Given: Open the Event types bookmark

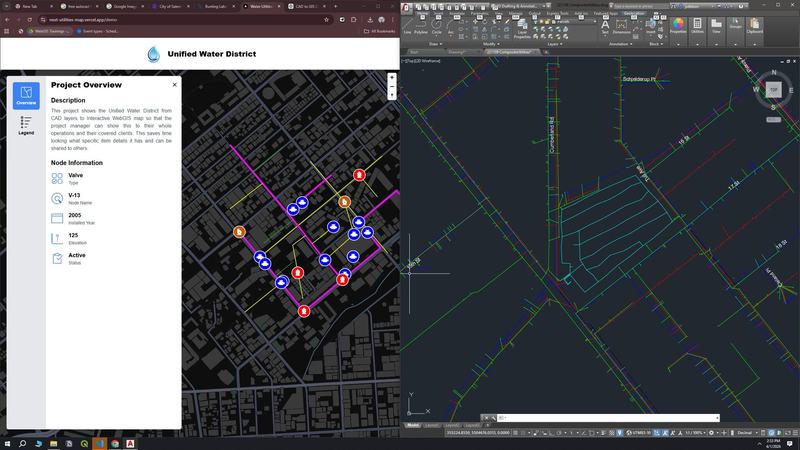Looking at the screenshot, I should tap(98, 31).
